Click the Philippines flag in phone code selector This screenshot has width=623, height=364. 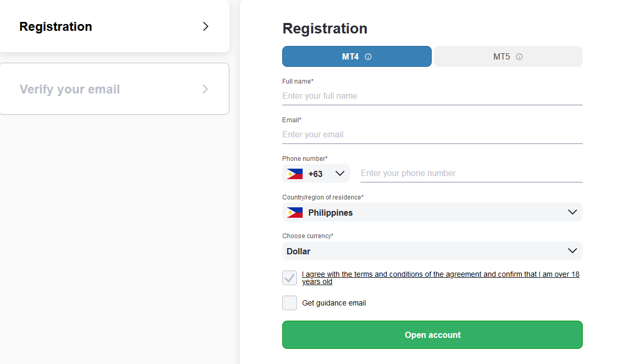pos(295,174)
